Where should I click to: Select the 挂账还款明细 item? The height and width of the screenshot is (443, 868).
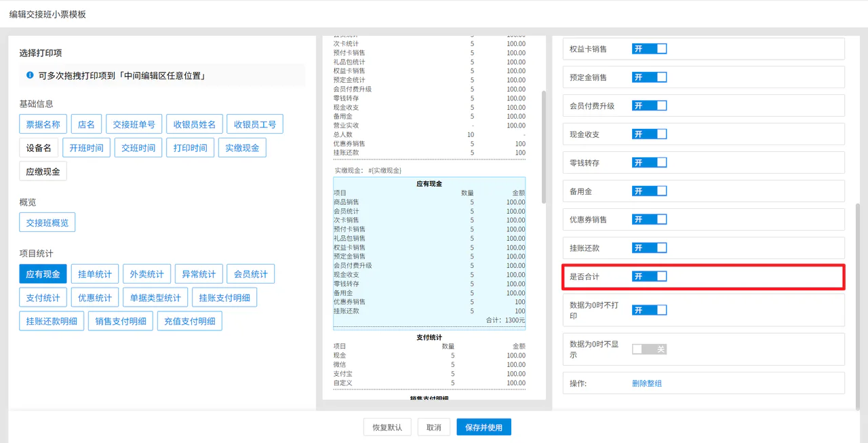(52, 322)
